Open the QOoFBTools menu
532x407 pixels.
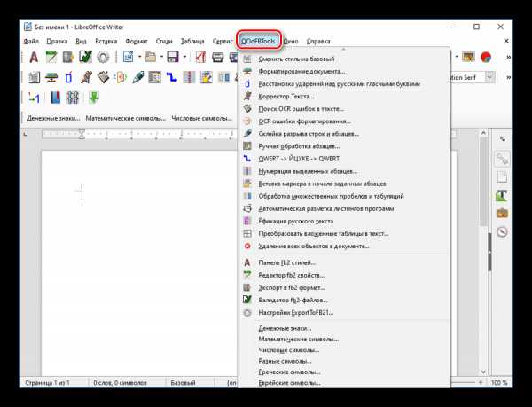259,41
